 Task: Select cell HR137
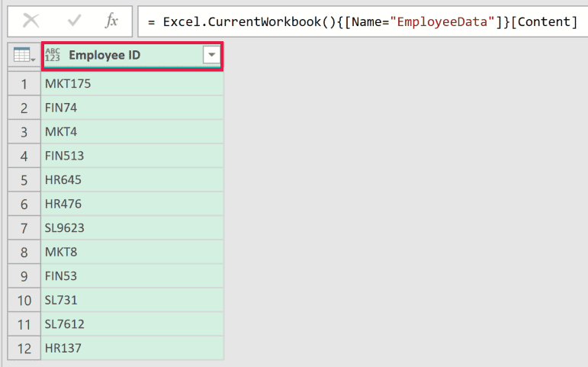(x=133, y=348)
